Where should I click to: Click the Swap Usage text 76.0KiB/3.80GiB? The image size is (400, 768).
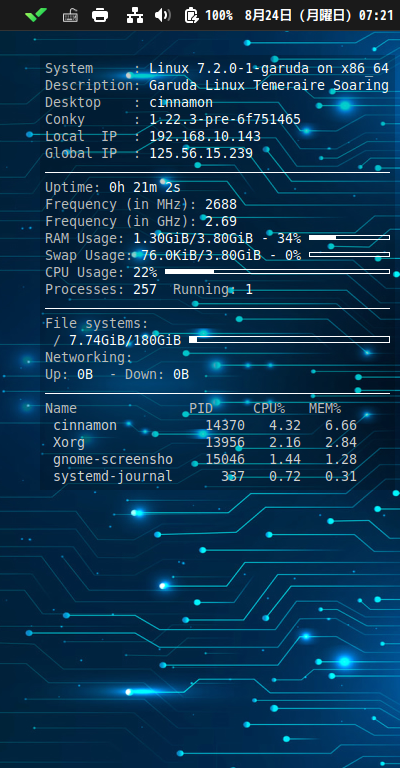[201, 256]
